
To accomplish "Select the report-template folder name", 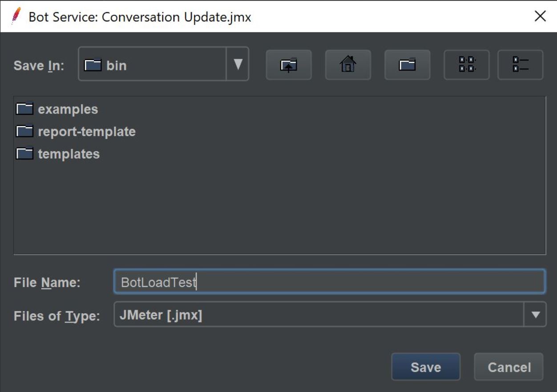I will [x=87, y=132].
